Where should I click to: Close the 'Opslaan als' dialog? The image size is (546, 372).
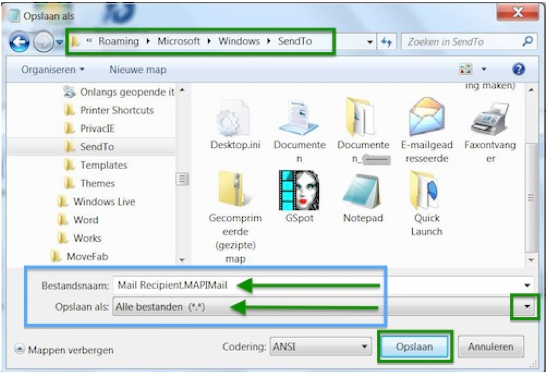(x=518, y=13)
